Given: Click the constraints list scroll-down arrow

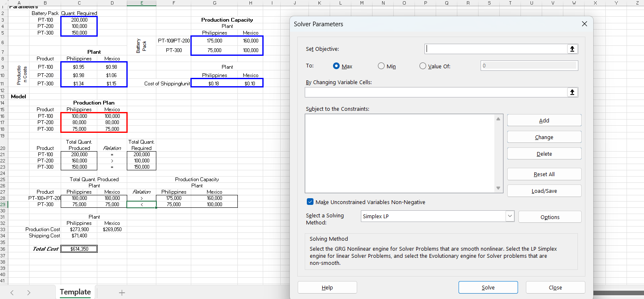Looking at the screenshot, I should [498, 188].
